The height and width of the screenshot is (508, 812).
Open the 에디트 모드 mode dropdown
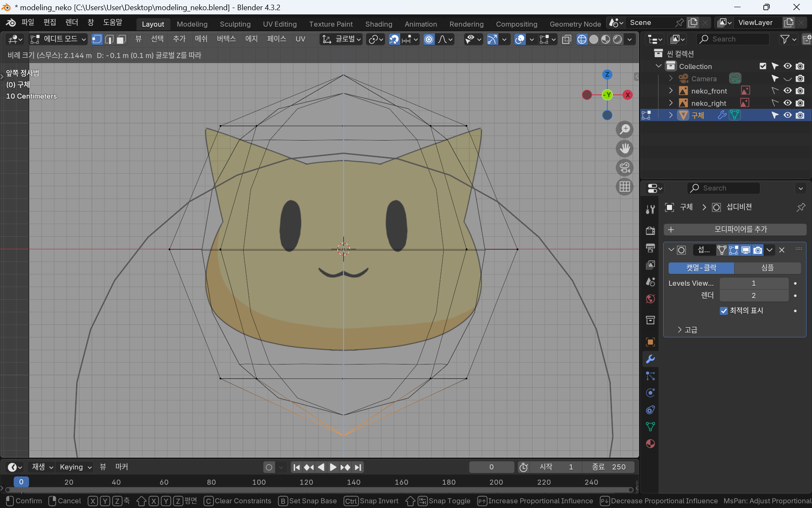click(58, 39)
